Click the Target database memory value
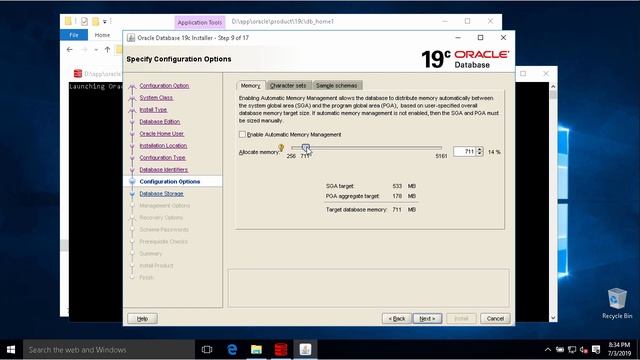Screen dimensions: 640x360 click(x=397, y=209)
